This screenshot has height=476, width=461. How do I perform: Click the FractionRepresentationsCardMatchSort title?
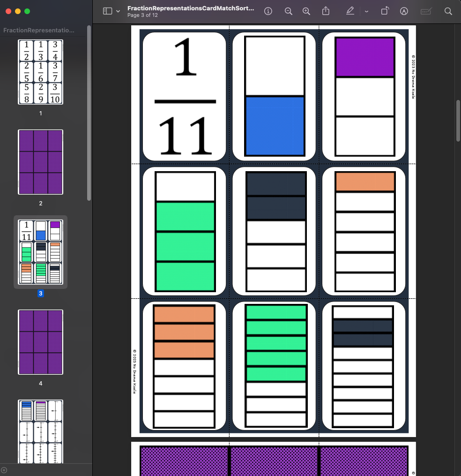pyautogui.click(x=191, y=8)
